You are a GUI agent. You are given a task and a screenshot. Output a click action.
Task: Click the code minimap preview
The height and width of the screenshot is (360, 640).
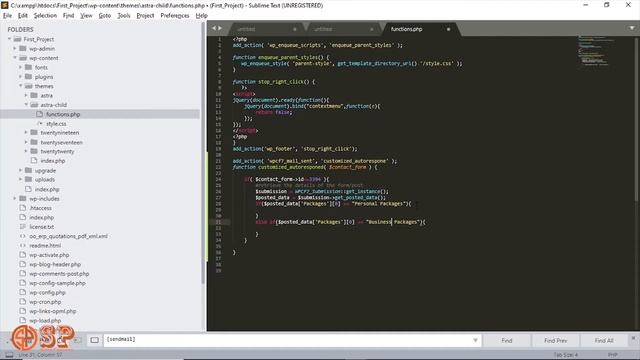(x=596, y=51)
